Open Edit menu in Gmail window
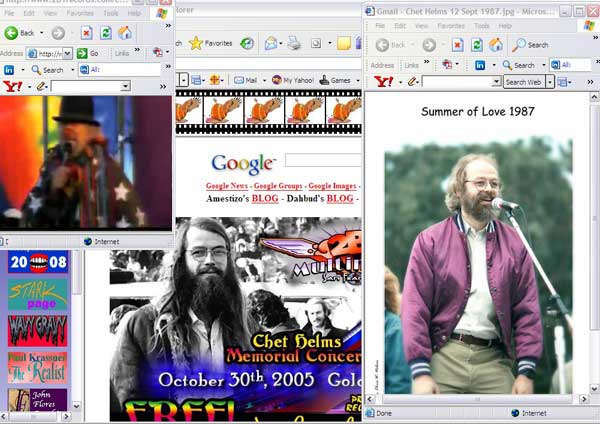 click(x=400, y=26)
